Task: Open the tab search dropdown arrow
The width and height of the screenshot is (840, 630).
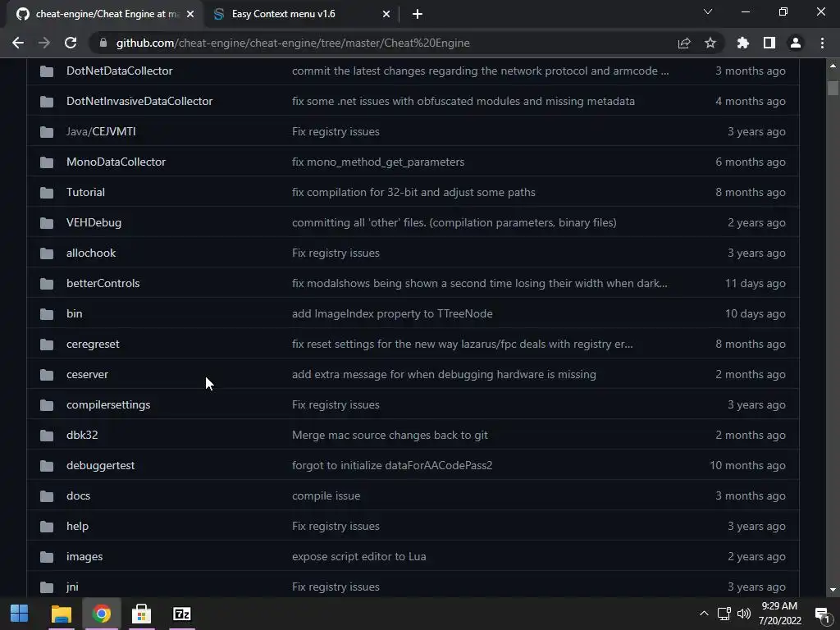Action: 708,11
